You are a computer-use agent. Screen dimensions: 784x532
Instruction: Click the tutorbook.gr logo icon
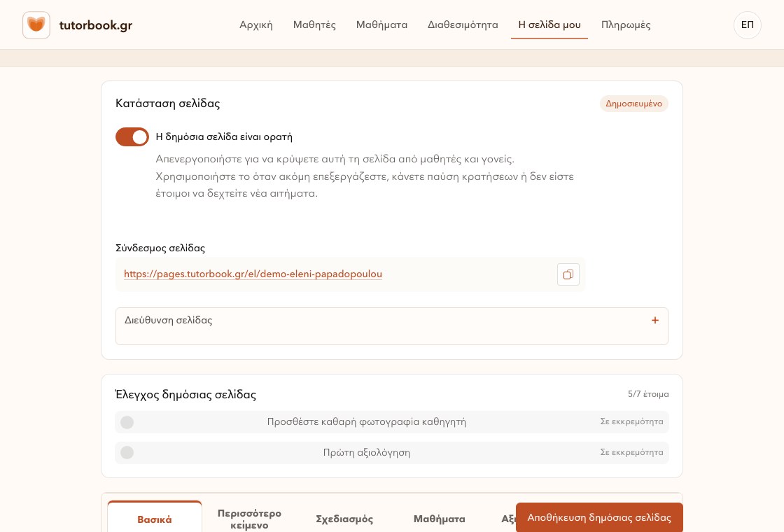click(36, 25)
